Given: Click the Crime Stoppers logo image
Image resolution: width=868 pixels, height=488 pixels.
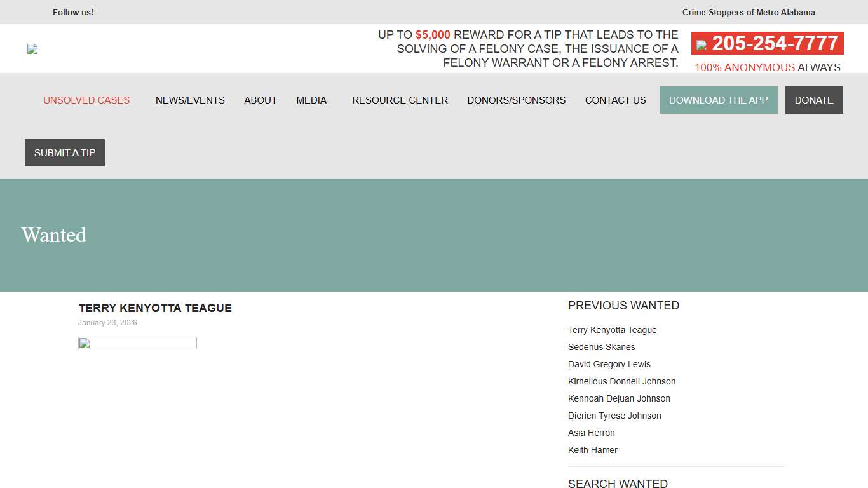Looking at the screenshot, I should point(33,49).
